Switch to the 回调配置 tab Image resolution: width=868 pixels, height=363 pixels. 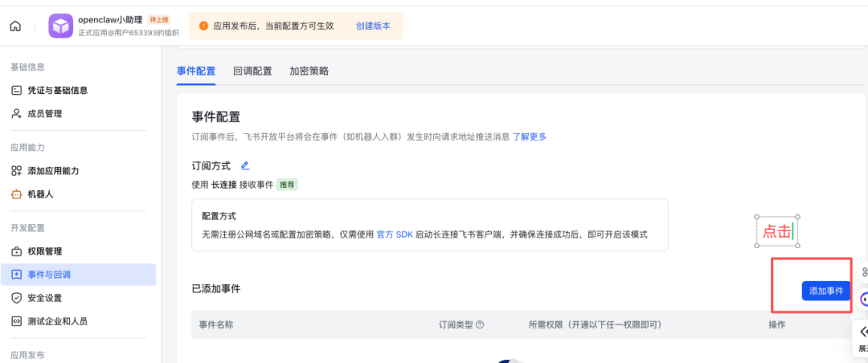pyautogui.click(x=252, y=71)
